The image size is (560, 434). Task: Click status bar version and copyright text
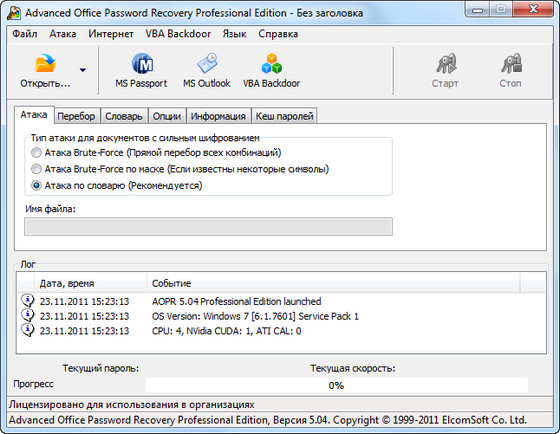tap(268, 420)
